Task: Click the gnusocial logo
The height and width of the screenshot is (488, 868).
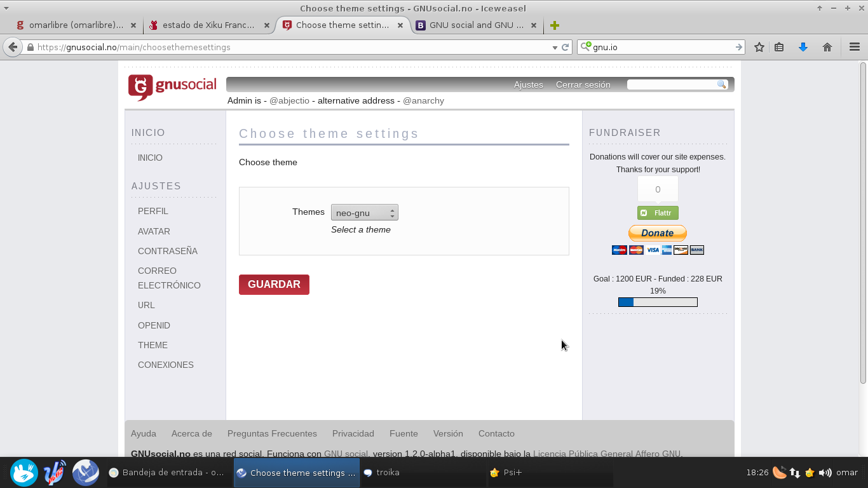Action: pos(172,88)
